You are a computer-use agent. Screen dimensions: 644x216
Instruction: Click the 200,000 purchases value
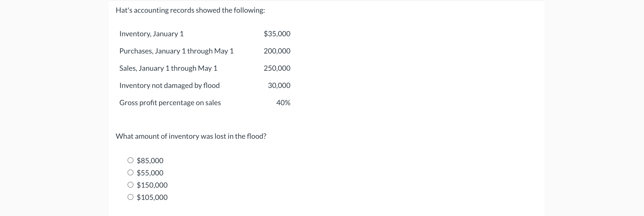click(277, 51)
